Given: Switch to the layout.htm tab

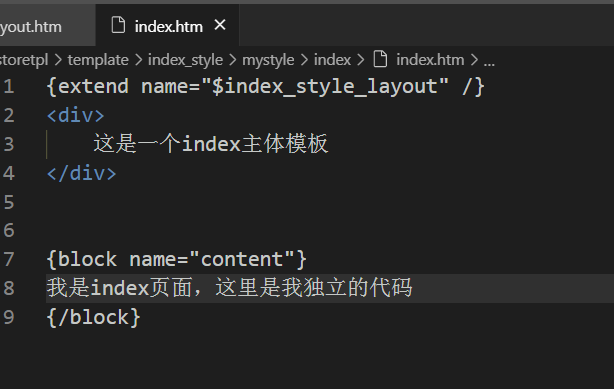Looking at the screenshot, I should pyautogui.click(x=31, y=27).
